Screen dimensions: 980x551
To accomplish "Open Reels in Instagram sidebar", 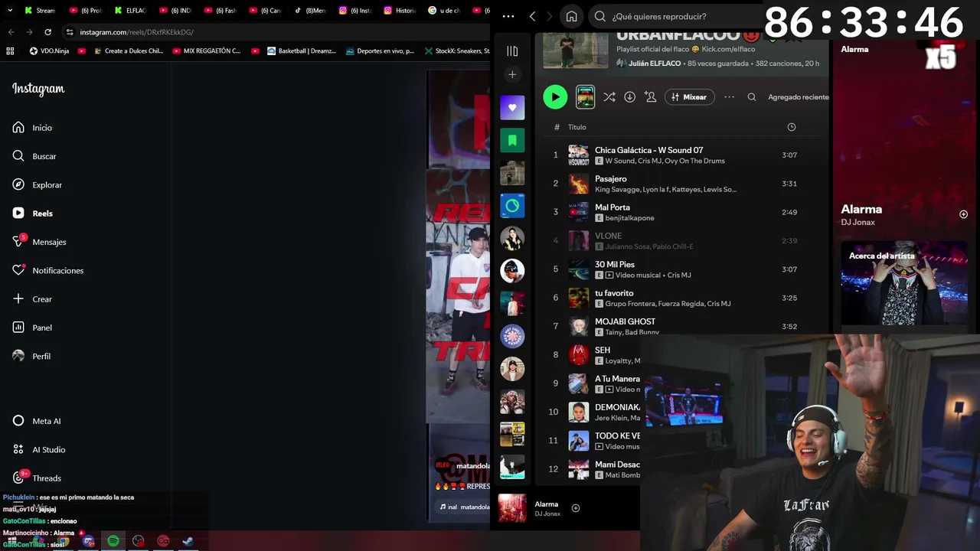I will tap(32, 214).
